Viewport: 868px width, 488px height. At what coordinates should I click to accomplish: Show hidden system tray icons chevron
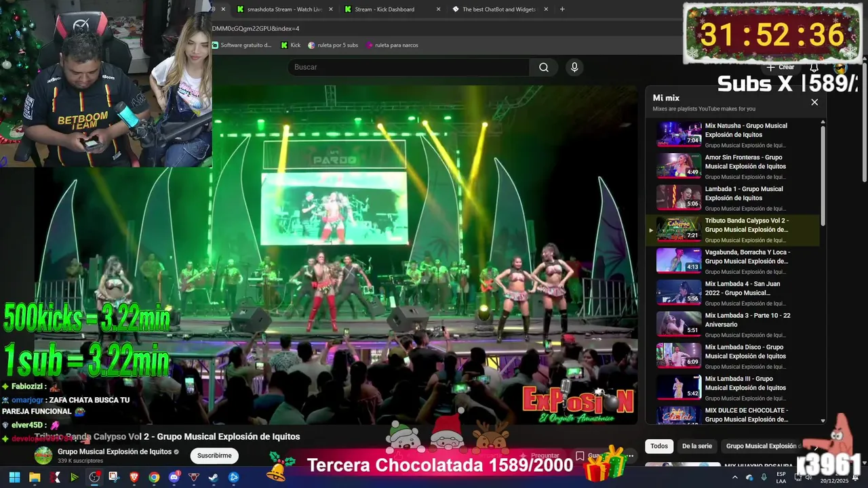(735, 477)
